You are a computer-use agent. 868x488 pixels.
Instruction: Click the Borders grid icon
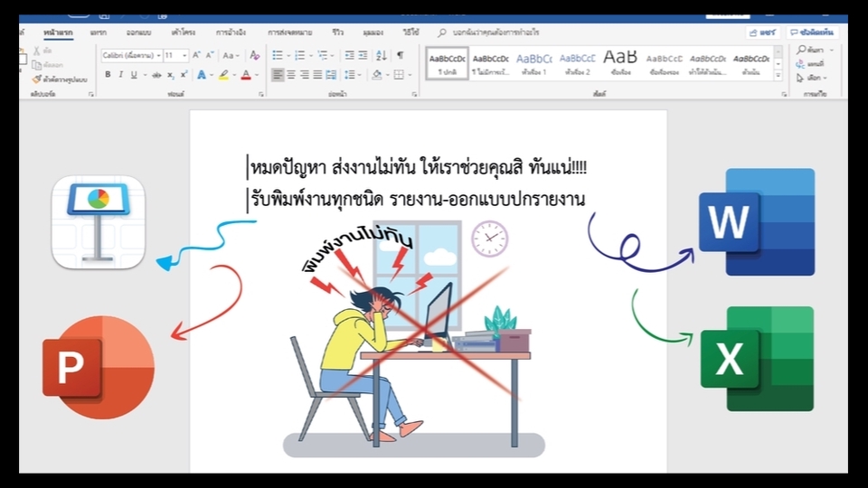[399, 75]
